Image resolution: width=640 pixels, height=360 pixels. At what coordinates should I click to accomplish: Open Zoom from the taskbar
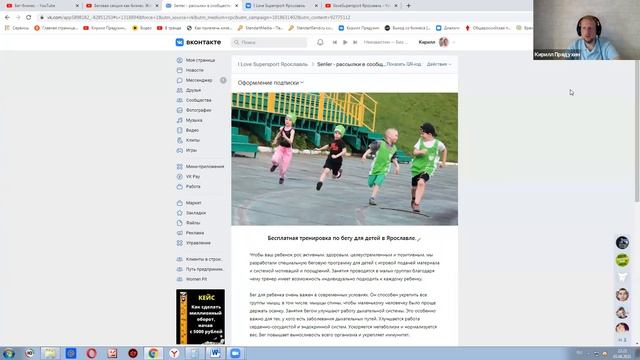[235, 353]
